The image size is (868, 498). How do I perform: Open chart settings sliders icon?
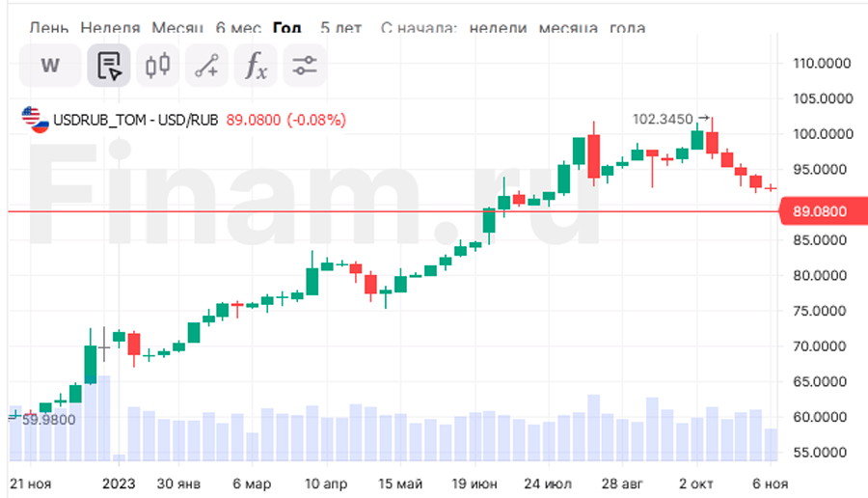[305, 66]
